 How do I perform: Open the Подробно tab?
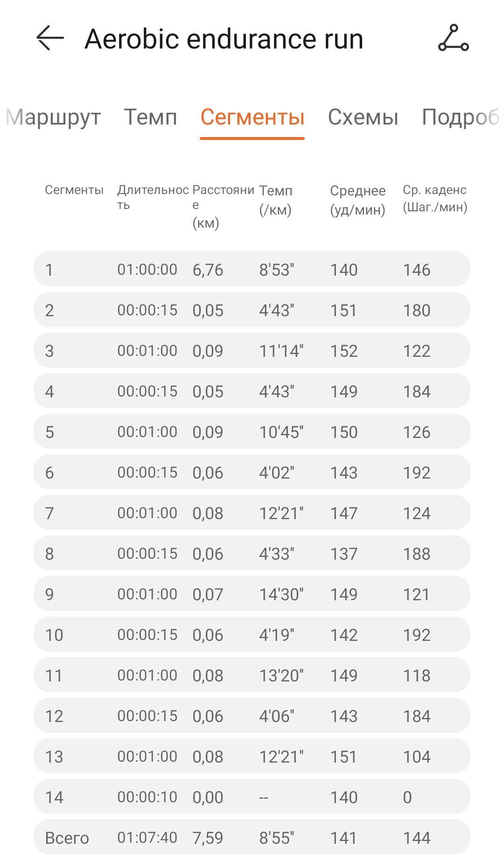pyautogui.click(x=462, y=117)
